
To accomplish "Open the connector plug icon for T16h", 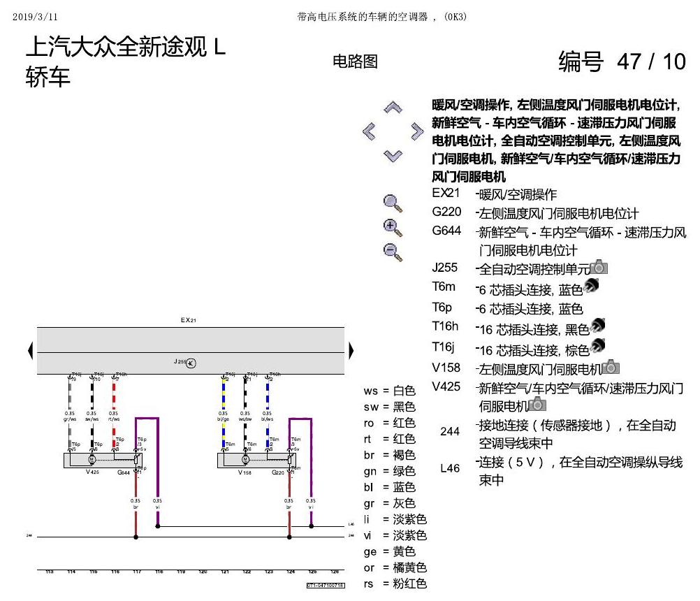I will (598, 326).
